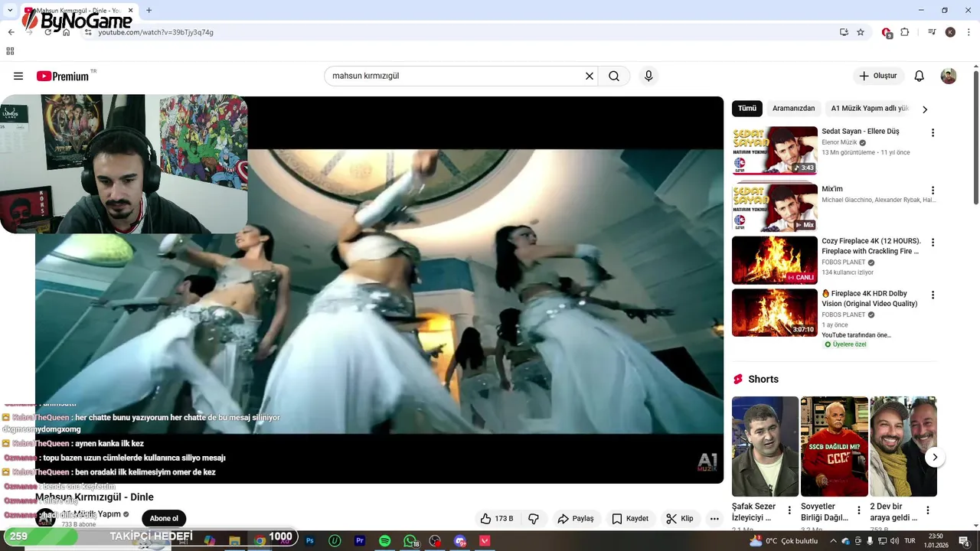Click the YouTube page vertical scrollbar

pyautogui.click(x=976, y=138)
